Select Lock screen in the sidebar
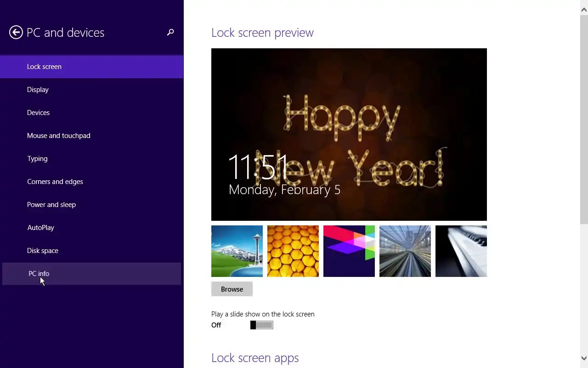 pos(92,67)
